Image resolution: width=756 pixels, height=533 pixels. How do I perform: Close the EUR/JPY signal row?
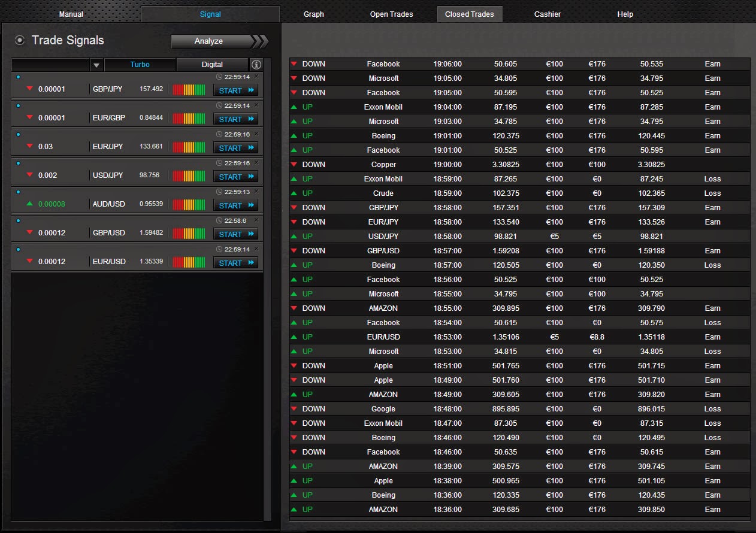coord(257,134)
